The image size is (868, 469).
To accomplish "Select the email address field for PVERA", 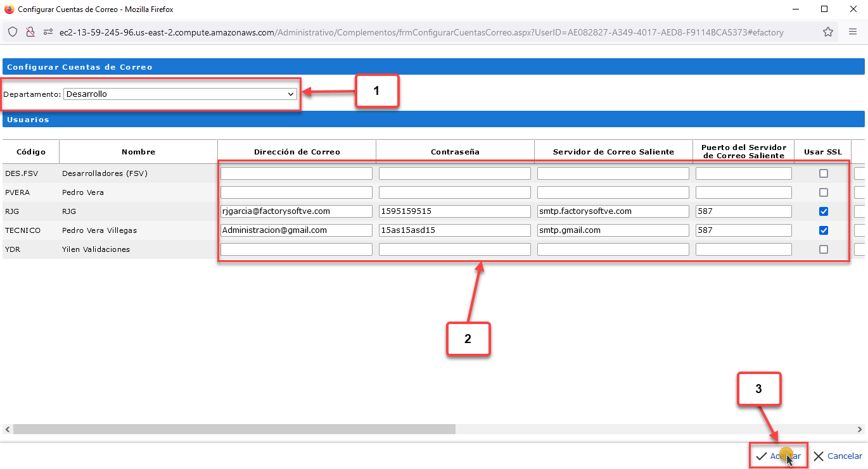I will [297, 192].
